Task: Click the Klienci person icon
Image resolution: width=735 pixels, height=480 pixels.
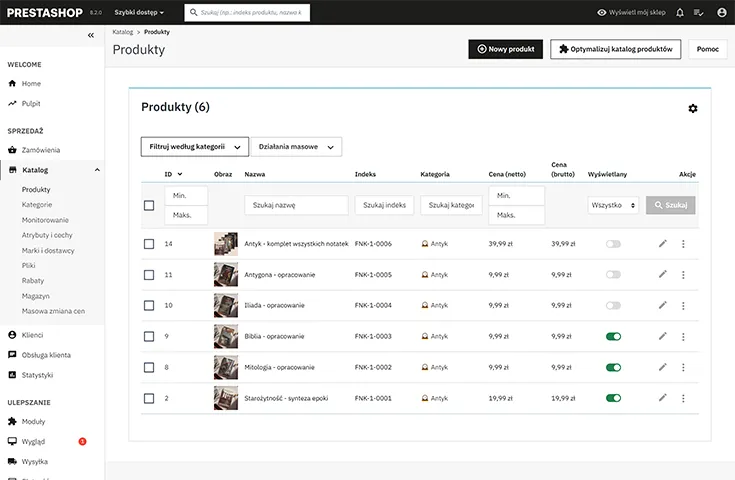Action: 12,335
